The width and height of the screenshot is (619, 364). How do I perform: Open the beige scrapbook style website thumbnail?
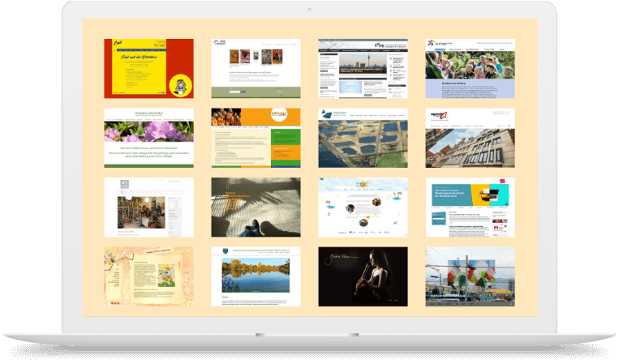148,276
